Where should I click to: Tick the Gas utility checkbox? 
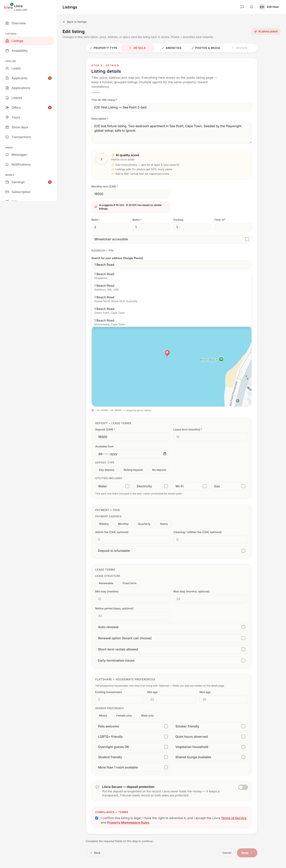click(243, 486)
